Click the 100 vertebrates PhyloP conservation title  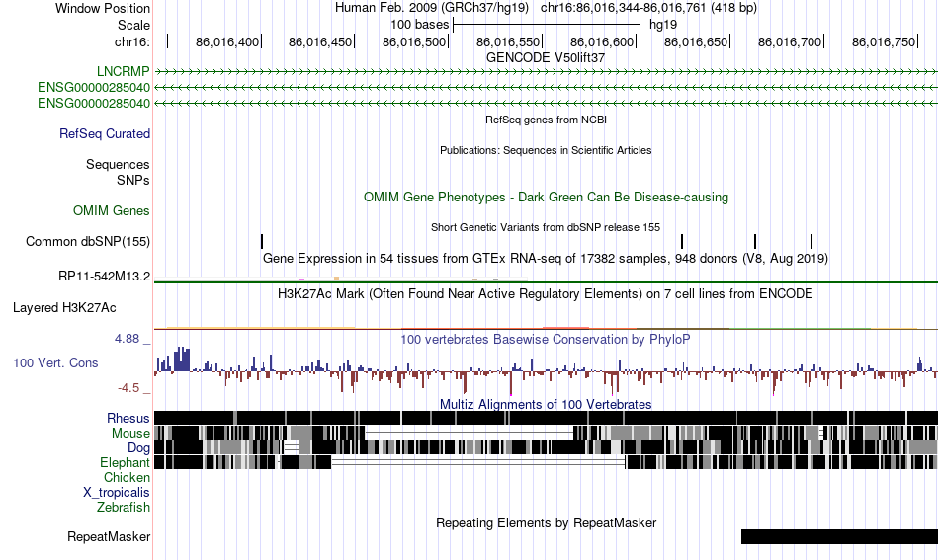click(546, 339)
